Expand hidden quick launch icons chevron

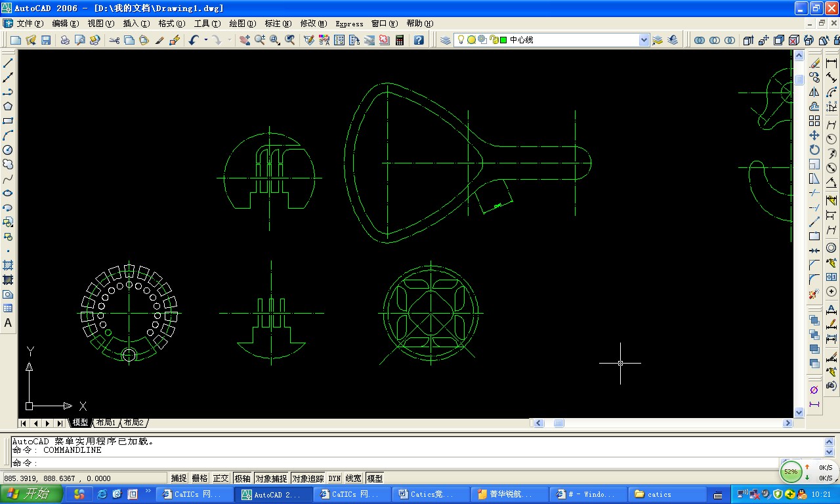pyautogui.click(x=148, y=491)
